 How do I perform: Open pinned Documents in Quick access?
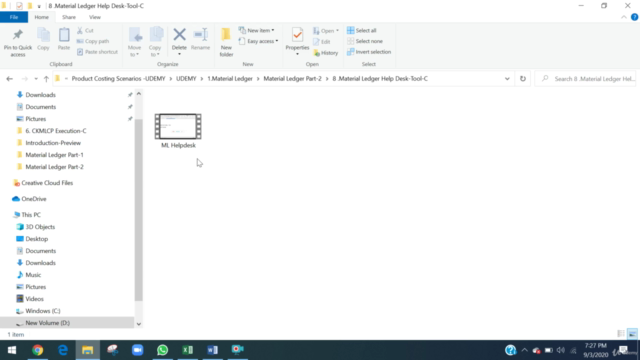40,107
